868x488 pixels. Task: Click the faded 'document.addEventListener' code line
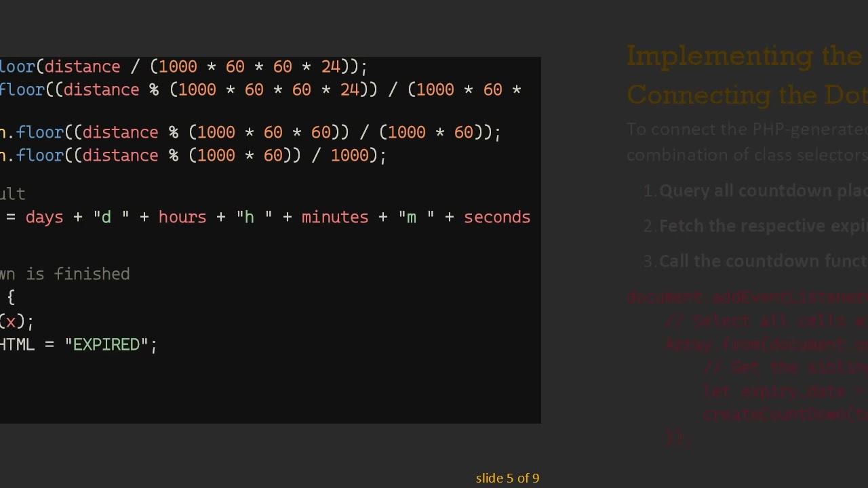tap(747, 298)
